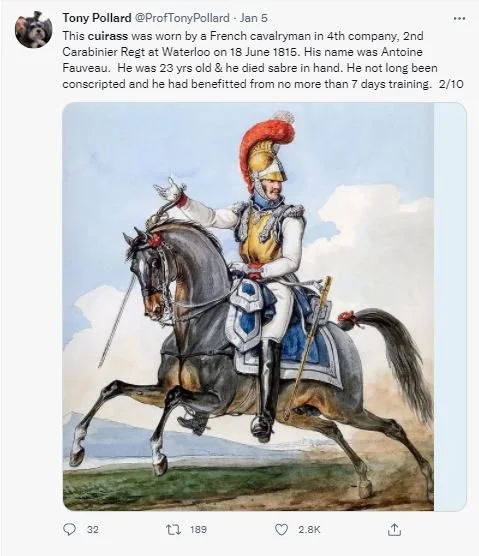The width and height of the screenshot is (479, 556).
Task: Click the 2/10 thread marker text
Action: point(451,84)
